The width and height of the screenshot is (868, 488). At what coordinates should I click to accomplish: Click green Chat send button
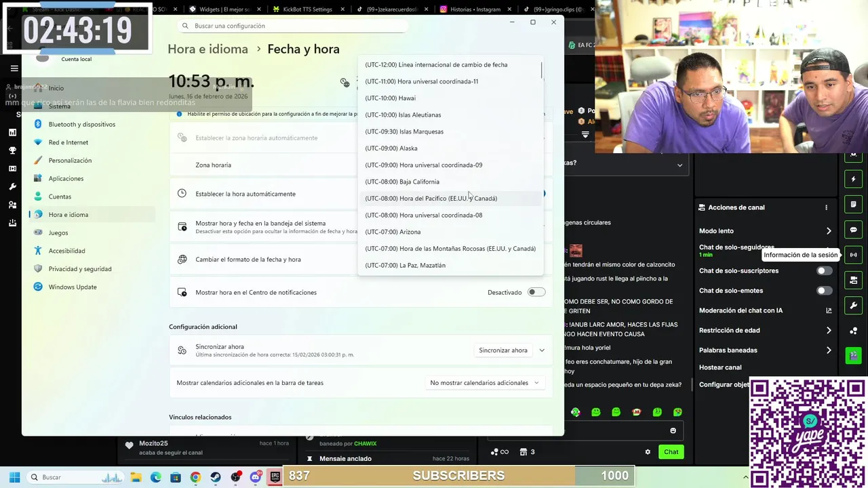pyautogui.click(x=671, y=452)
